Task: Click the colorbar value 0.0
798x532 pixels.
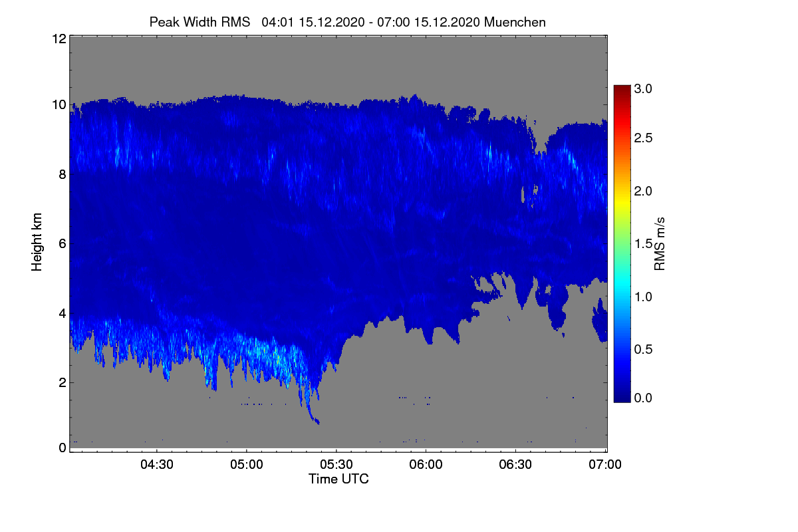Action: (x=644, y=398)
